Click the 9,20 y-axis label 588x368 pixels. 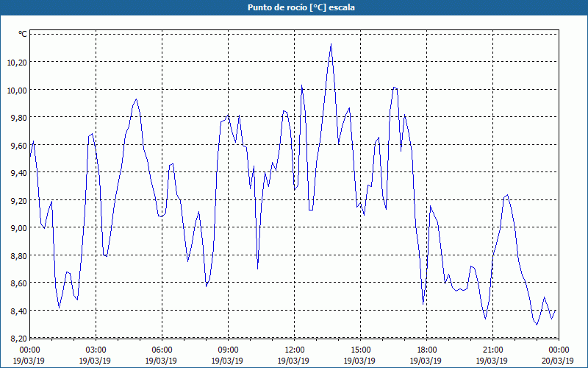click(19, 200)
